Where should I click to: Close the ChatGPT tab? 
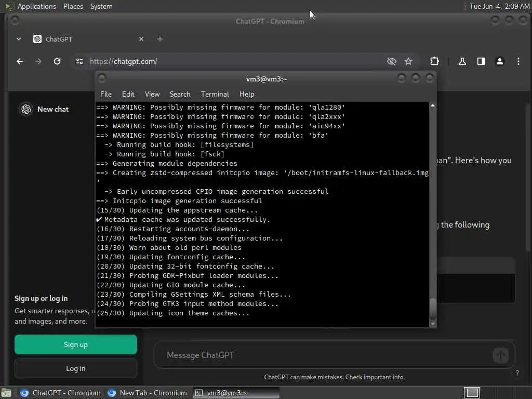[x=141, y=39]
